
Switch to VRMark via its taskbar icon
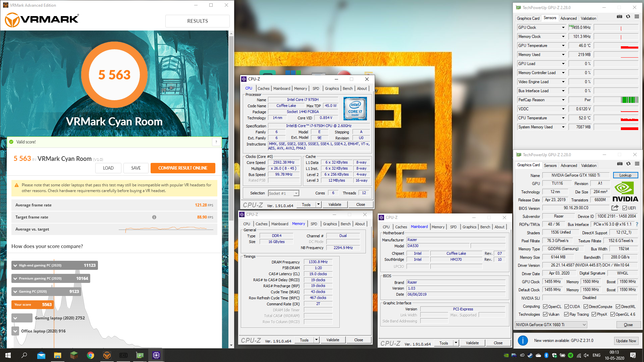tap(107, 355)
